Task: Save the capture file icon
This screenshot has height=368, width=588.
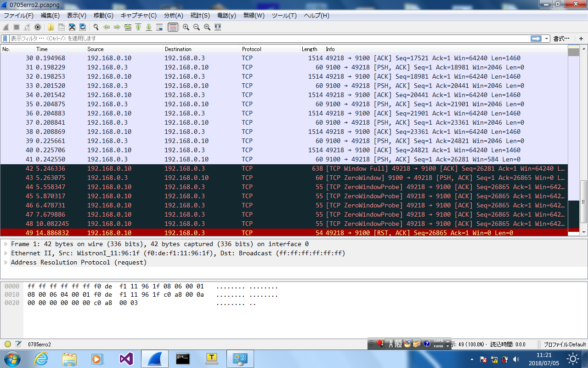Action: tap(61, 27)
